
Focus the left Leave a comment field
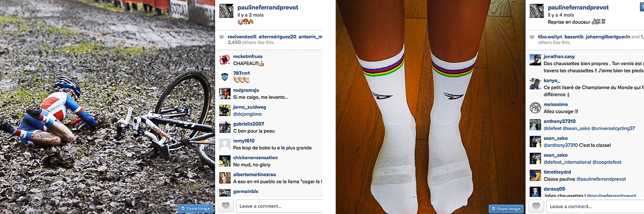point(279,206)
